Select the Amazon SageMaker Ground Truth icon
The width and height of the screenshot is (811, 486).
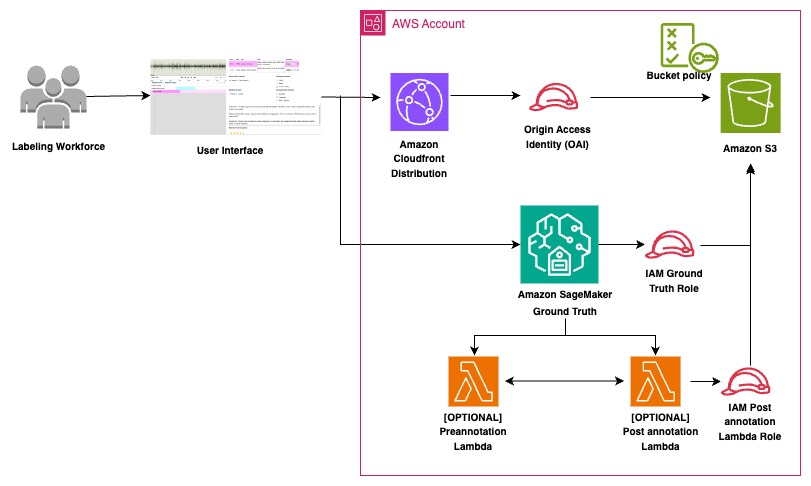(559, 244)
